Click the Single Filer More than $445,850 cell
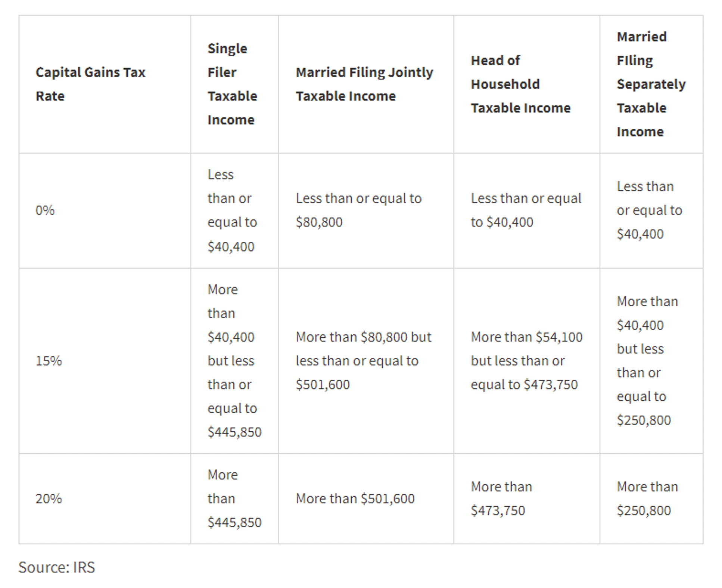Screen dimensions: 722x588 click(x=234, y=498)
